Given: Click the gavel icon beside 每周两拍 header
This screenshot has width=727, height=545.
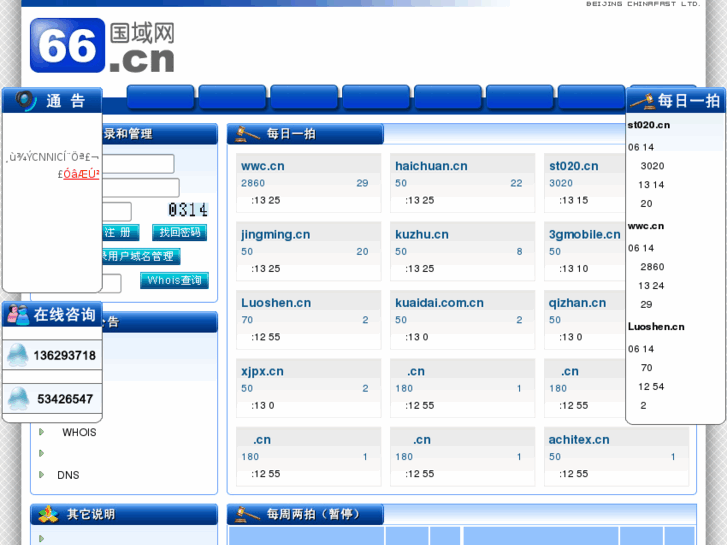Looking at the screenshot, I should click(247, 514).
